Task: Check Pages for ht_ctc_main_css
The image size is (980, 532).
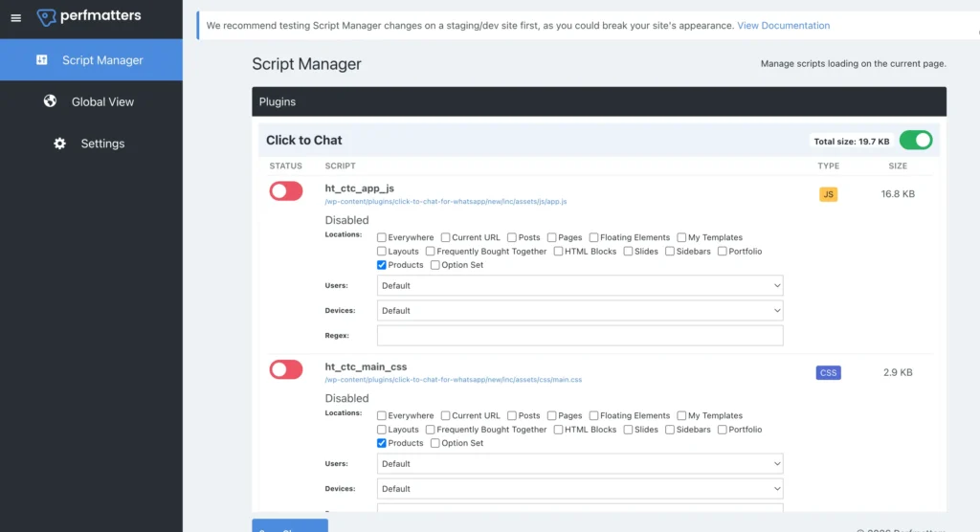Action: point(551,415)
